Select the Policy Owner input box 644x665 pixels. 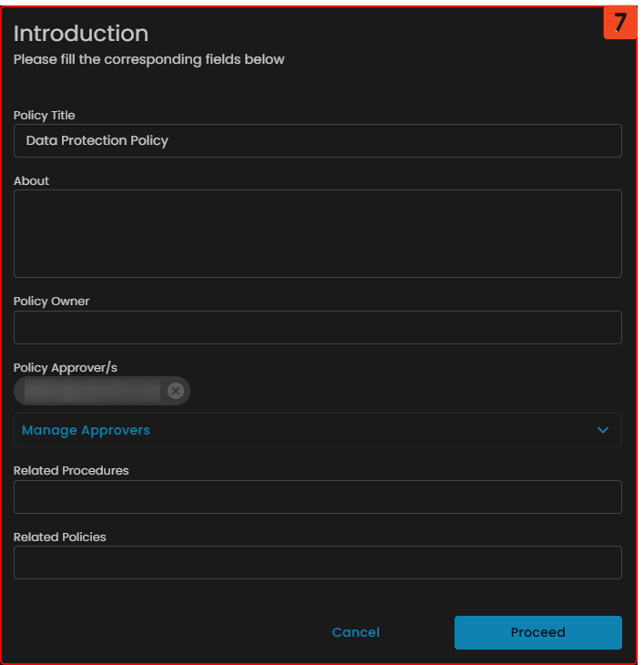click(317, 327)
